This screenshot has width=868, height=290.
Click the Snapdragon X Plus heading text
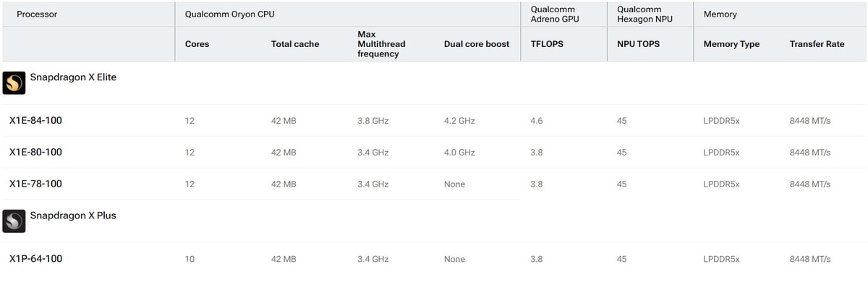pyautogui.click(x=72, y=216)
